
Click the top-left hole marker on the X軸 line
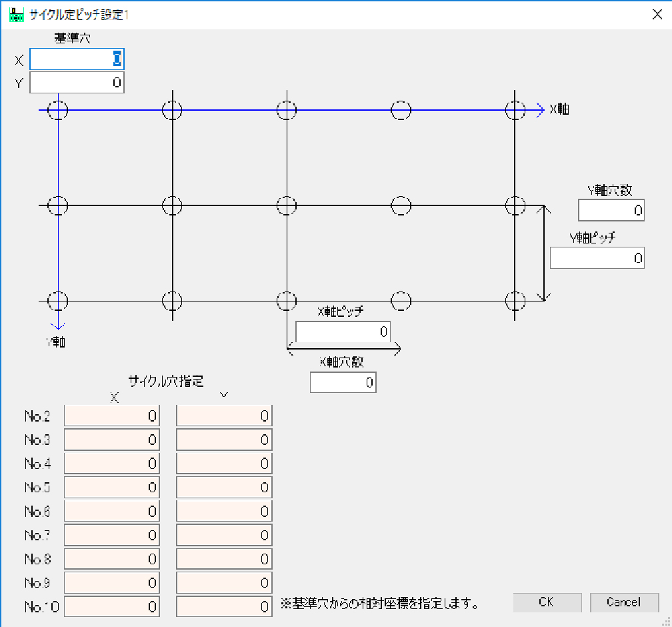pos(57,110)
